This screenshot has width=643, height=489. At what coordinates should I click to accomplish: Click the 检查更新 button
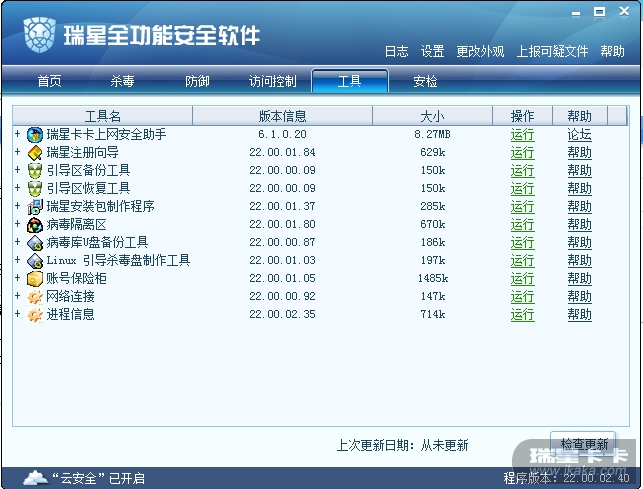[583, 443]
